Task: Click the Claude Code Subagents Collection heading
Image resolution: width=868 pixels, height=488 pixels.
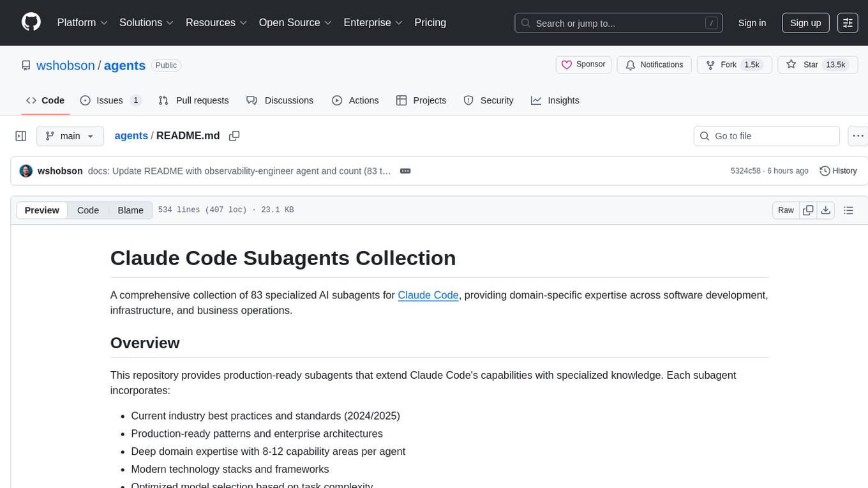Action: tap(283, 258)
